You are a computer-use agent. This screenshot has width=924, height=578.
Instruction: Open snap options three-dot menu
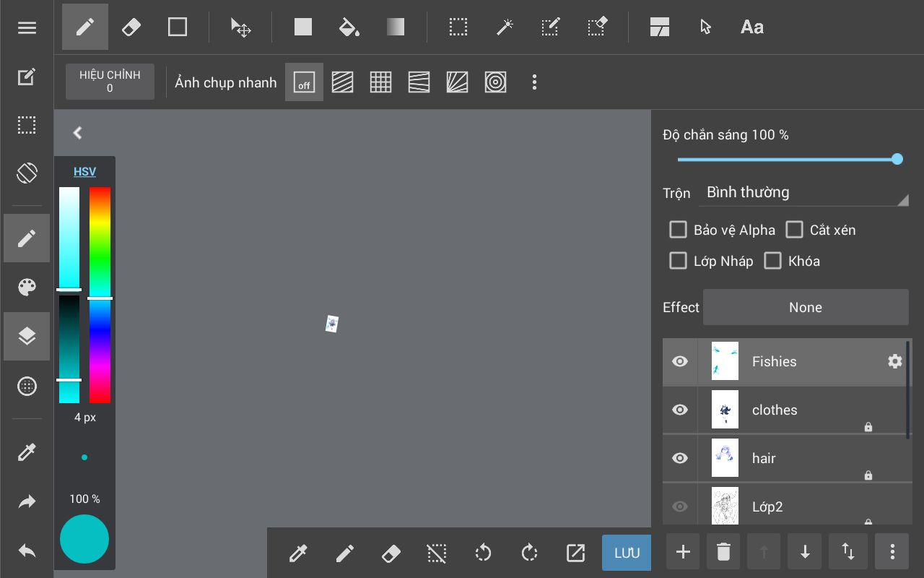click(x=534, y=82)
